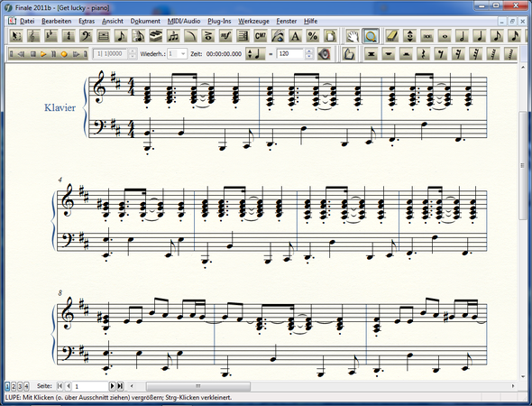Select the Articulation tool
Screen dimensions: 532x406
[208, 36]
